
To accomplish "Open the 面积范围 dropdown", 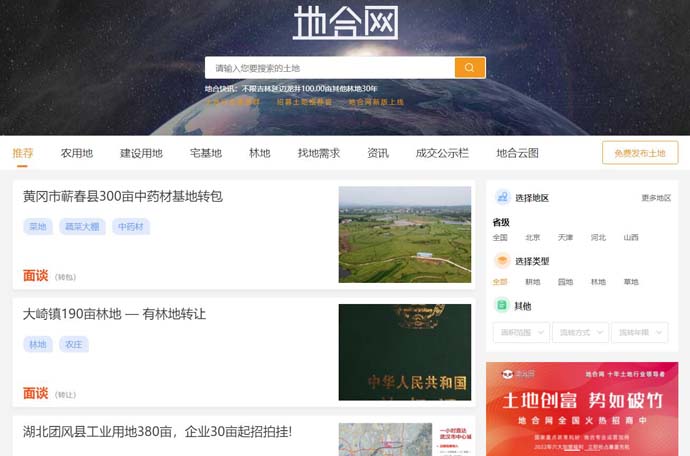I will 521,332.
